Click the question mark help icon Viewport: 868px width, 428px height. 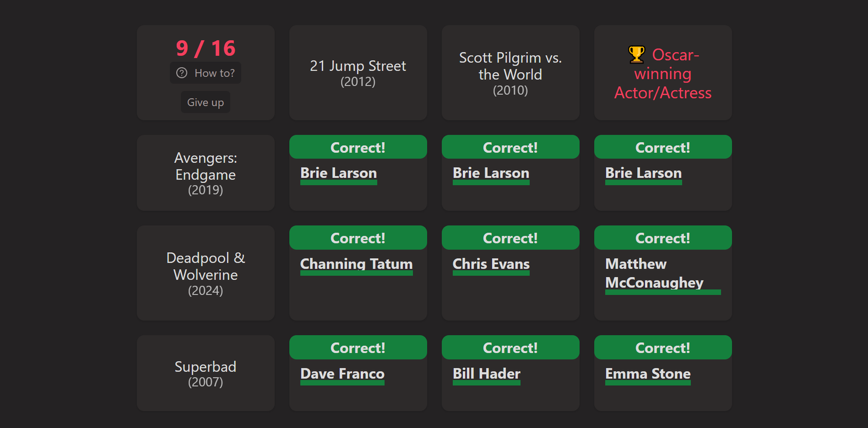(x=182, y=73)
